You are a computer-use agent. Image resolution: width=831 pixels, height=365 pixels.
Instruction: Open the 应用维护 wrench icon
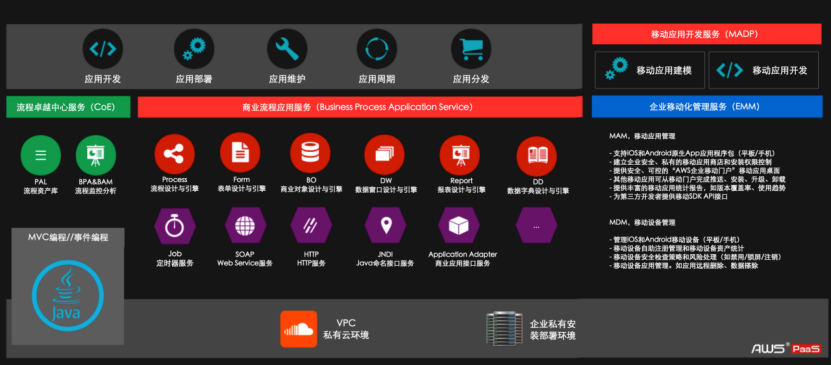click(x=287, y=49)
